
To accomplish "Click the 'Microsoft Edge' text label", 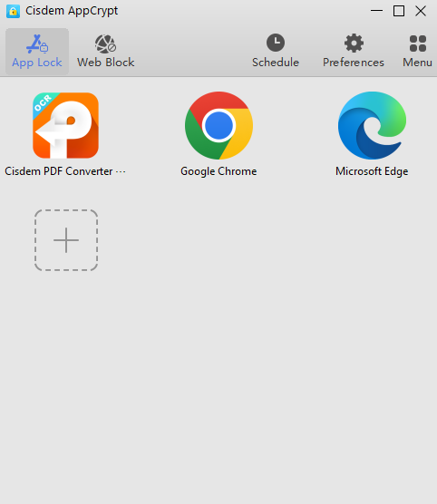I will 372,171.
